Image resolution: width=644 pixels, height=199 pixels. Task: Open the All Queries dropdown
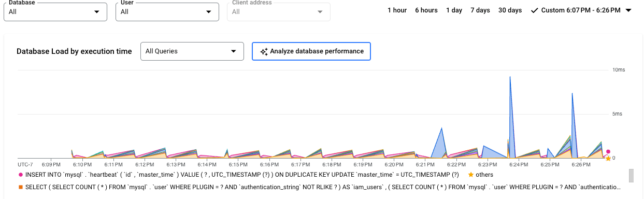192,51
